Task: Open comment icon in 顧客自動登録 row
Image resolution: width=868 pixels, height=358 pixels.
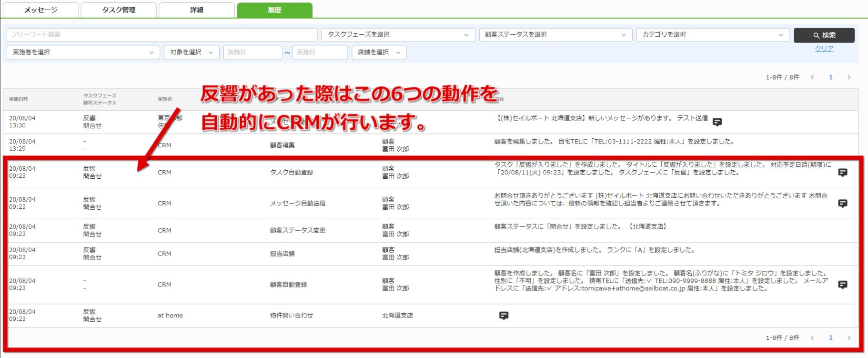Action: click(x=842, y=285)
